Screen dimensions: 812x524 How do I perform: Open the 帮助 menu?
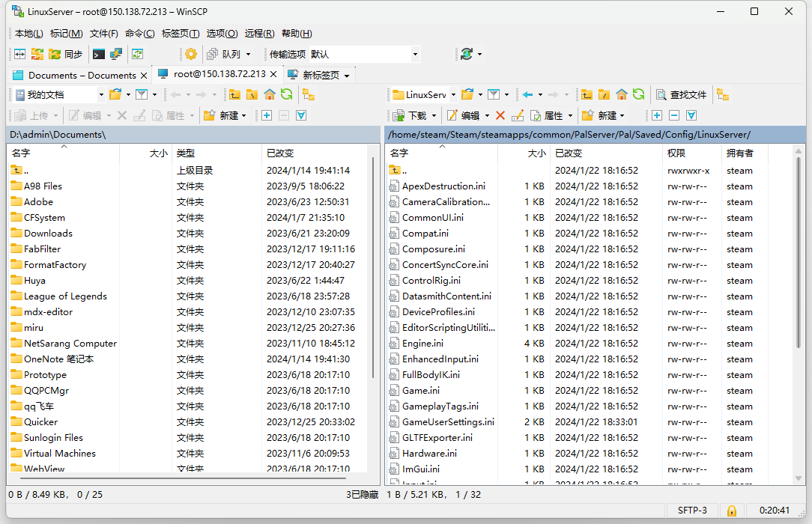pyautogui.click(x=297, y=34)
